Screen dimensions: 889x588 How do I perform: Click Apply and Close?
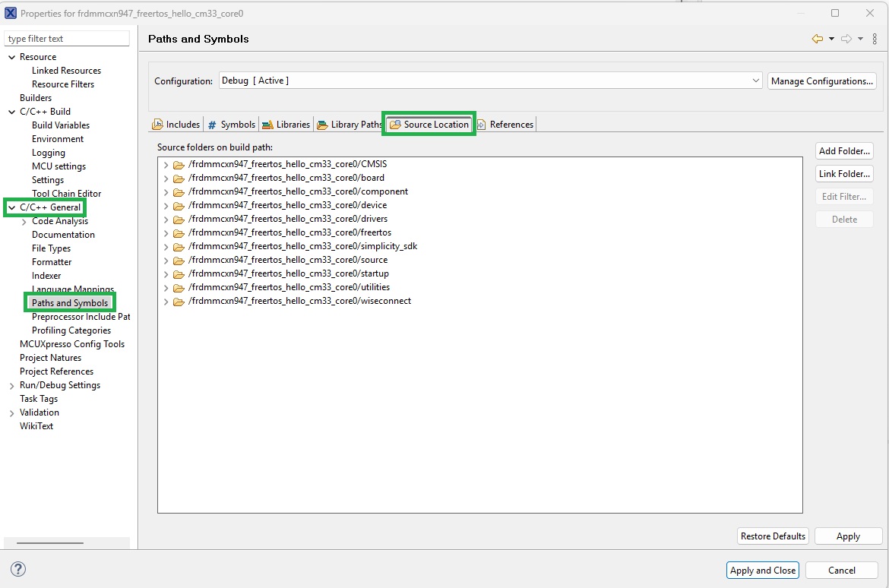point(762,570)
